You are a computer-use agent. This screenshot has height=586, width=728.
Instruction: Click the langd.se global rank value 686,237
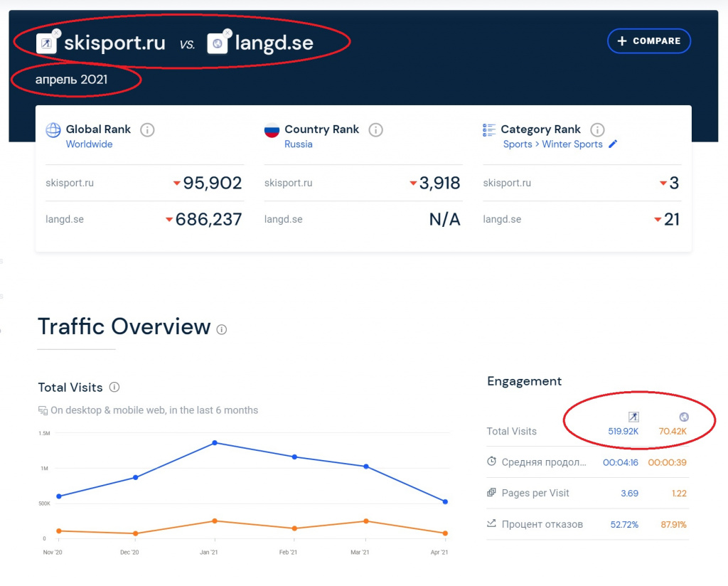pyautogui.click(x=208, y=219)
